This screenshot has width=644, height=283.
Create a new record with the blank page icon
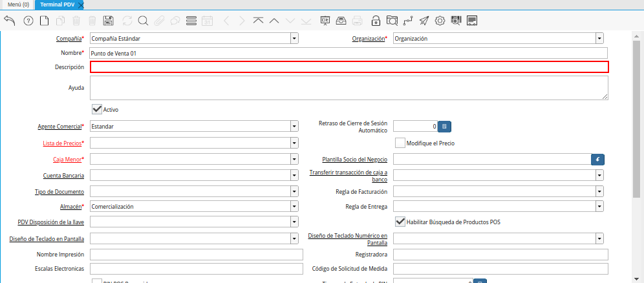pyautogui.click(x=44, y=21)
